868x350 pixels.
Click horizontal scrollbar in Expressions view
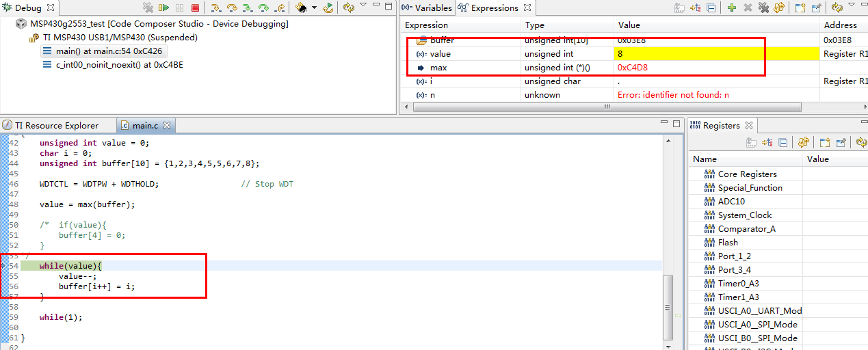[607, 107]
